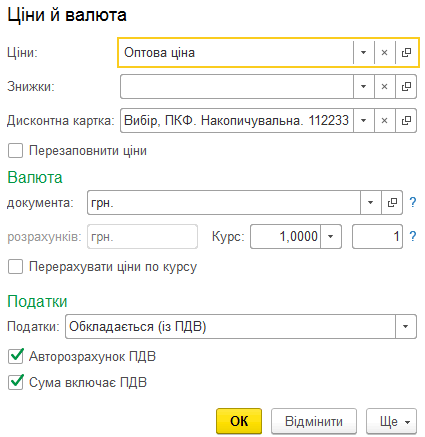Enable the Перерахувати ціни по курсу checkbox
The height and width of the screenshot is (437, 425).
pos(16,267)
